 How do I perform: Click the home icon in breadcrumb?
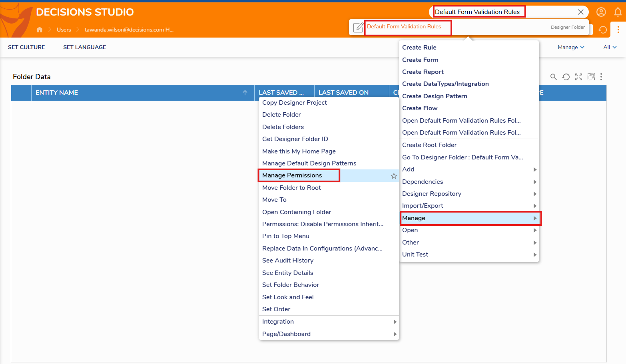tap(40, 30)
